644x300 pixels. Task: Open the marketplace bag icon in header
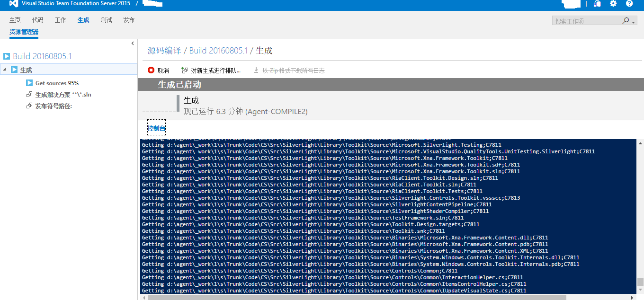point(598,4)
